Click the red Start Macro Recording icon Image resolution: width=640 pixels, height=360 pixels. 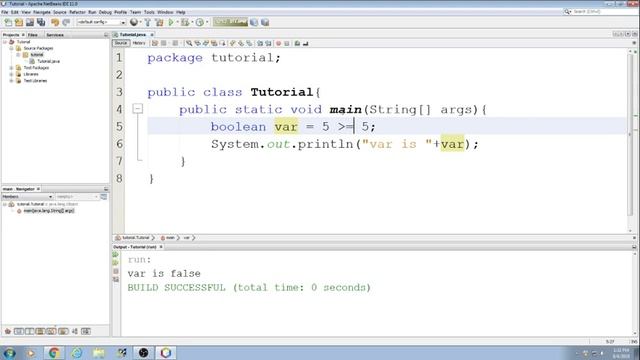(x=278, y=43)
